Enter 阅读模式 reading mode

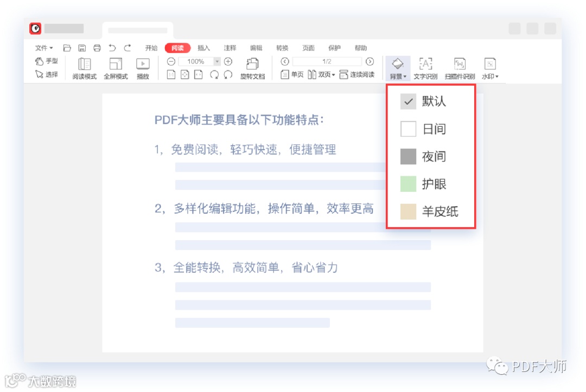[85, 69]
